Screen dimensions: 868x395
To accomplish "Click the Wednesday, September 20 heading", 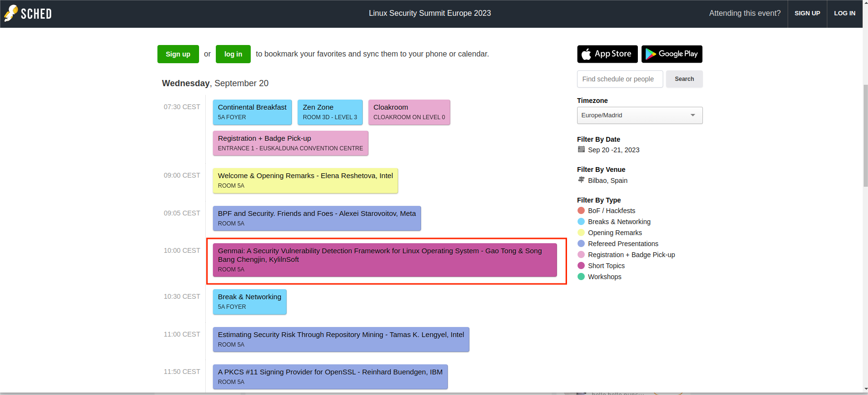I will (215, 83).
